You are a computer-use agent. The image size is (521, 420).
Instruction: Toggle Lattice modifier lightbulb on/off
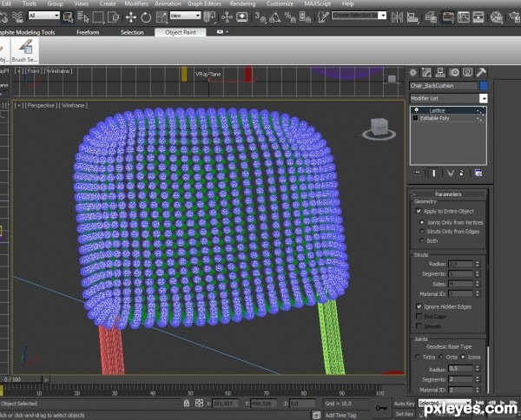pyautogui.click(x=416, y=110)
